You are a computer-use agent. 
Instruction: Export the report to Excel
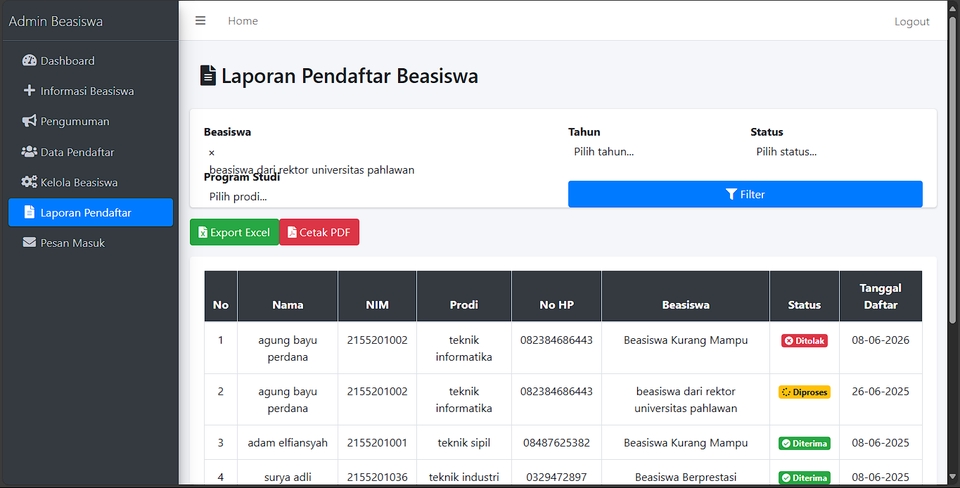[234, 232]
